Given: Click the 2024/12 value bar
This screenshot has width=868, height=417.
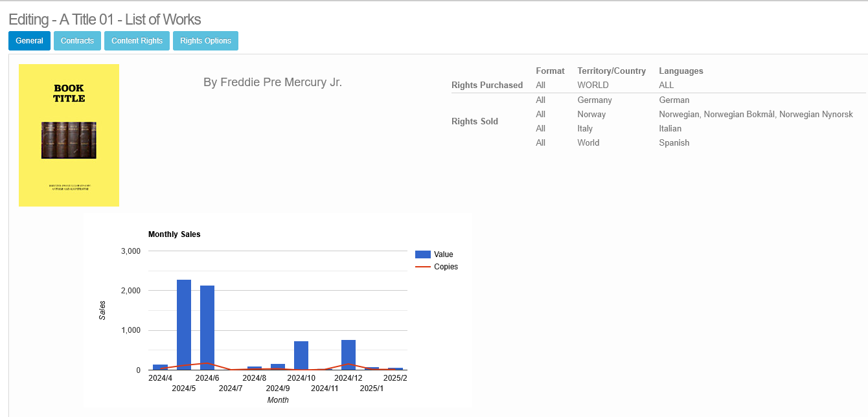Looking at the screenshot, I should (348, 355).
